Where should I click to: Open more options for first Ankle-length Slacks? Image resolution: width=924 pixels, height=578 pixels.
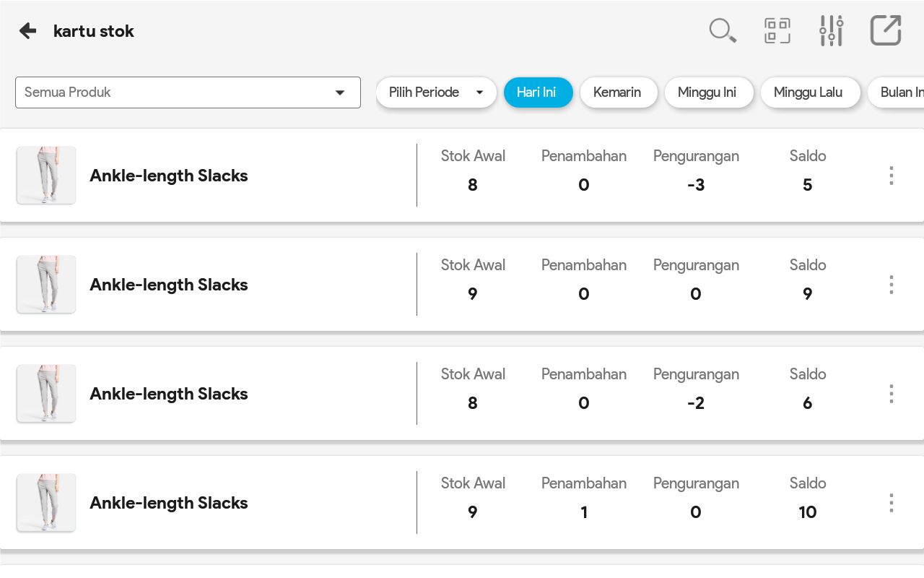(892, 176)
